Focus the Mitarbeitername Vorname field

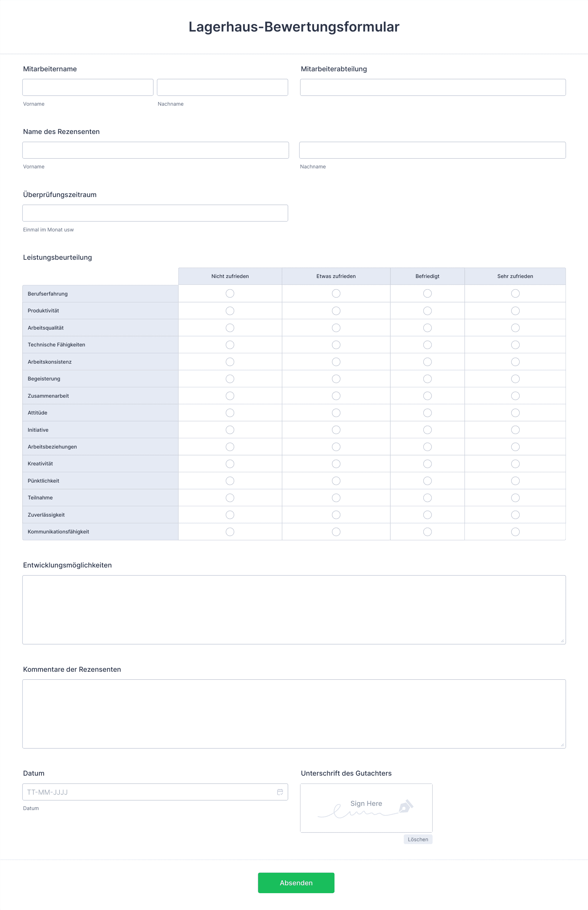[x=88, y=87]
